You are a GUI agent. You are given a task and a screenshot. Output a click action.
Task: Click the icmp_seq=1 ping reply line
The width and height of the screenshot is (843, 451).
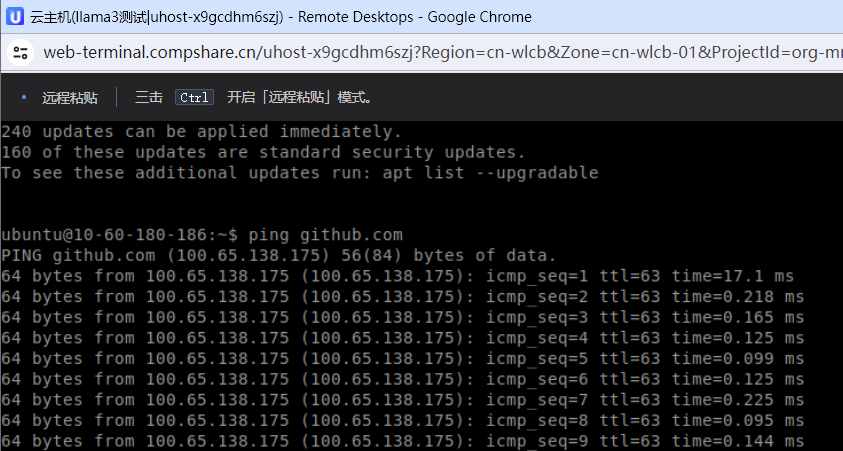click(x=397, y=276)
